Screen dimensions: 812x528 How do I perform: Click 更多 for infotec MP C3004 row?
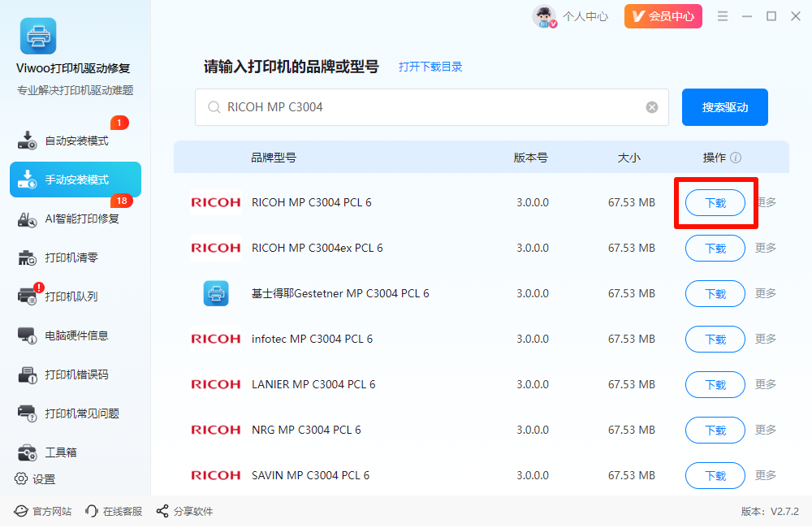pyautogui.click(x=766, y=339)
